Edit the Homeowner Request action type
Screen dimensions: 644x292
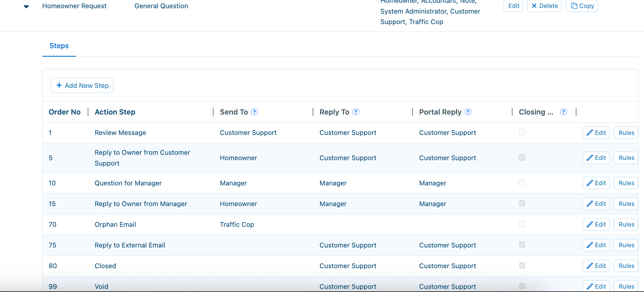[x=513, y=6]
